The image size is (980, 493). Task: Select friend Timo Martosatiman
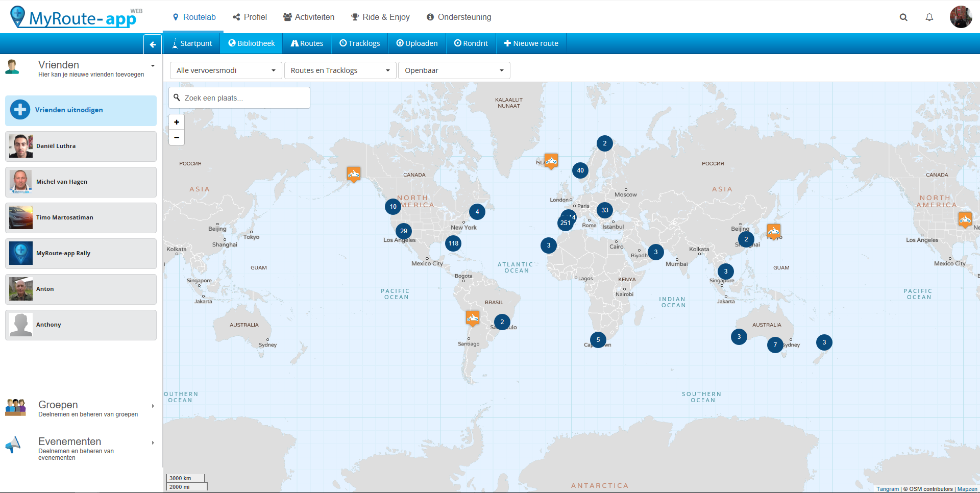[81, 218]
